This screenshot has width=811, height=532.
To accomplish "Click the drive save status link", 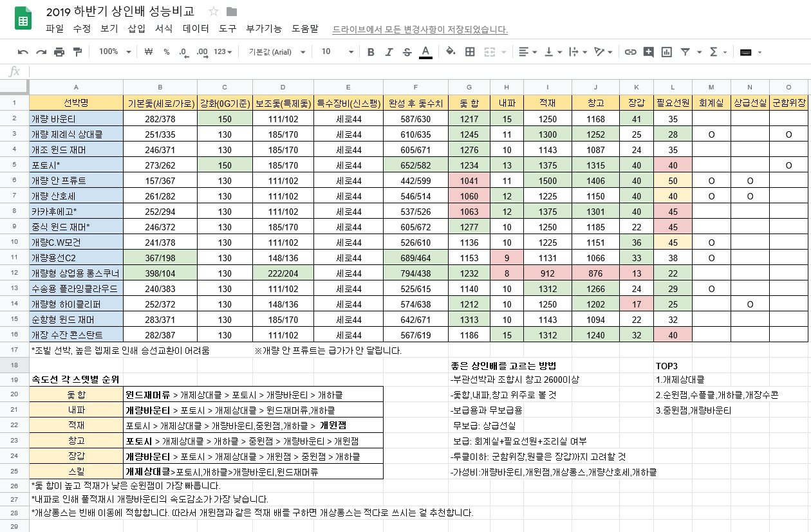I will (420, 30).
